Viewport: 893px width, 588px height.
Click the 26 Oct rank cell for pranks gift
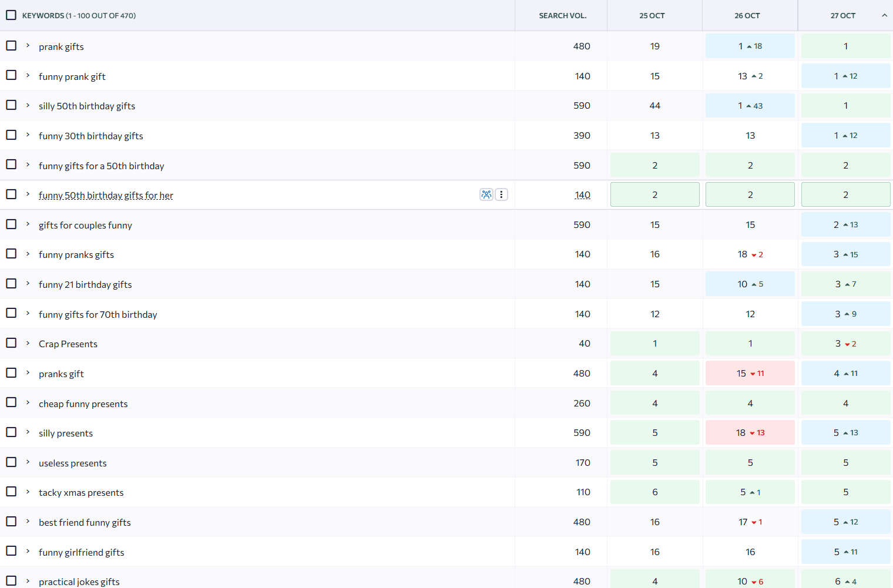point(750,373)
